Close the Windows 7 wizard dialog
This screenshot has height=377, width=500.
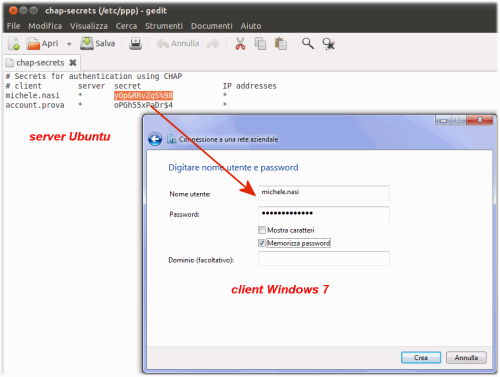pos(480,120)
